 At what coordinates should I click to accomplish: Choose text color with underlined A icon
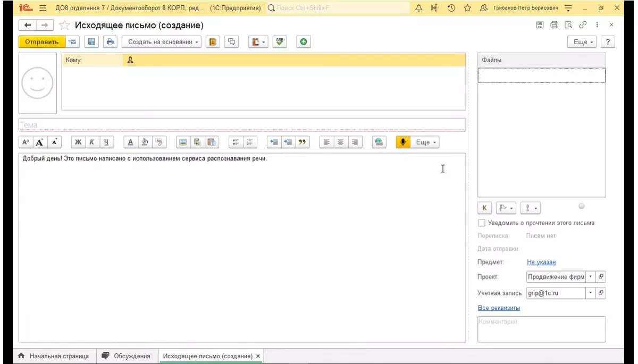pyautogui.click(x=131, y=142)
